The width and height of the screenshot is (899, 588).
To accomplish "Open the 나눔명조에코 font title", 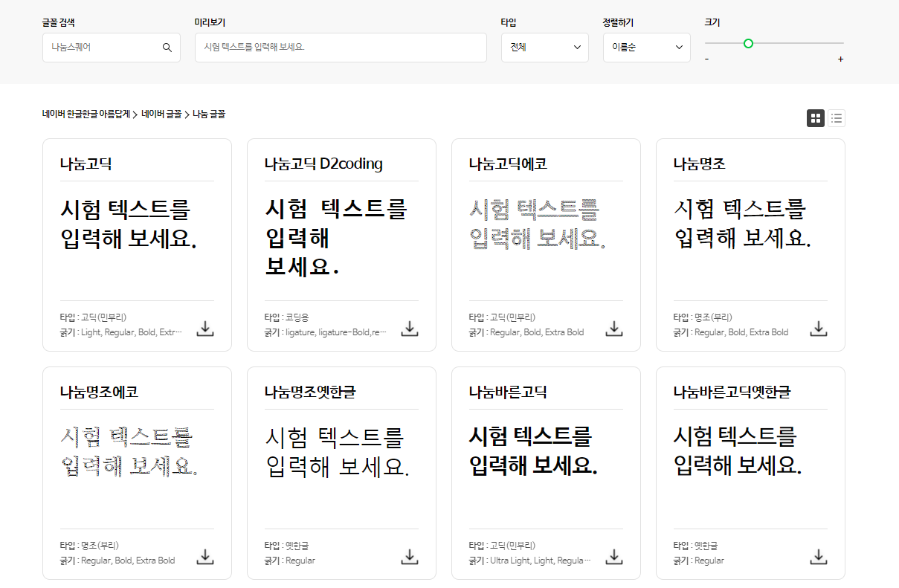I will [100, 392].
